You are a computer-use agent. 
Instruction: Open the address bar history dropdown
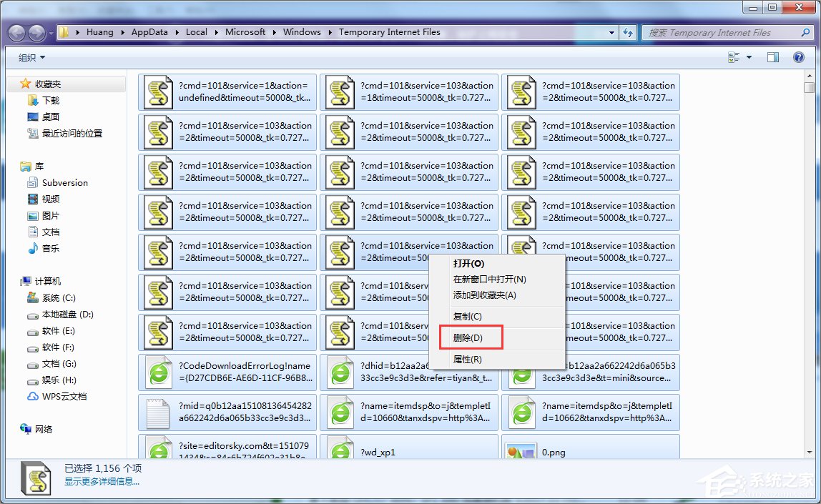[610, 32]
